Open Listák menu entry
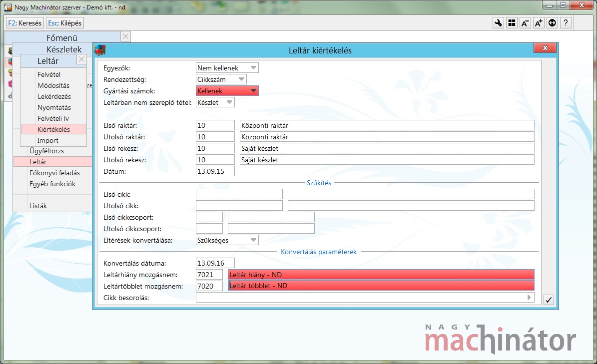This screenshot has width=597, height=364. (x=38, y=206)
